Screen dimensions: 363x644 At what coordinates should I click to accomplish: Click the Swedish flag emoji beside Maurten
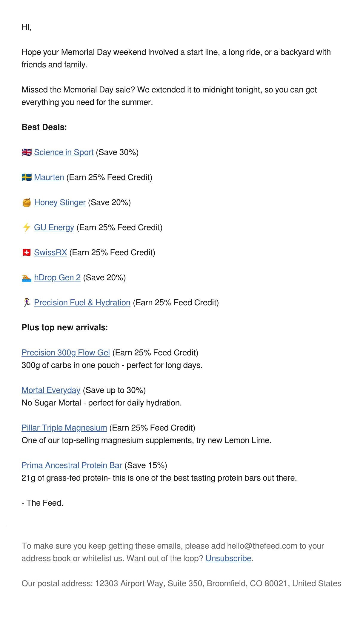27,177
